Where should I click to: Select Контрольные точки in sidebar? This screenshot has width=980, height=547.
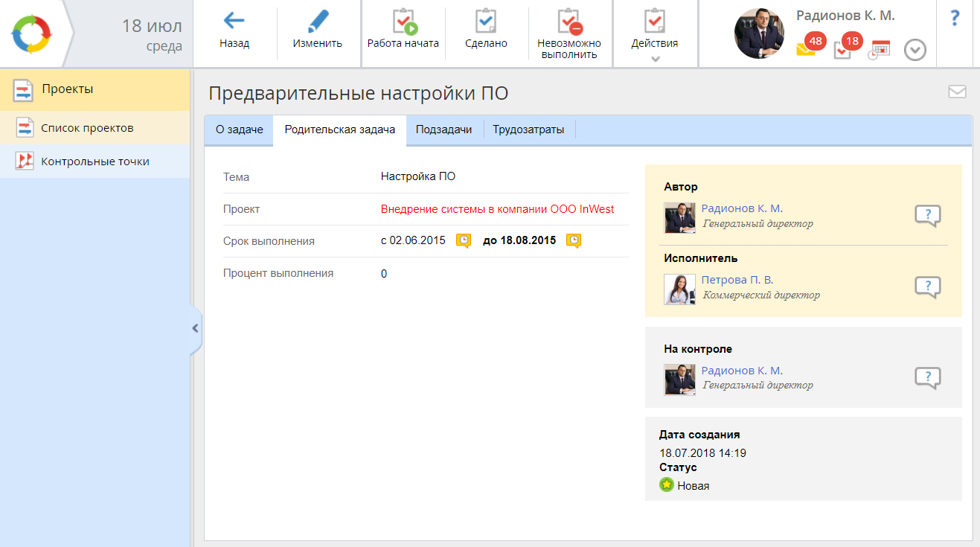click(x=95, y=161)
